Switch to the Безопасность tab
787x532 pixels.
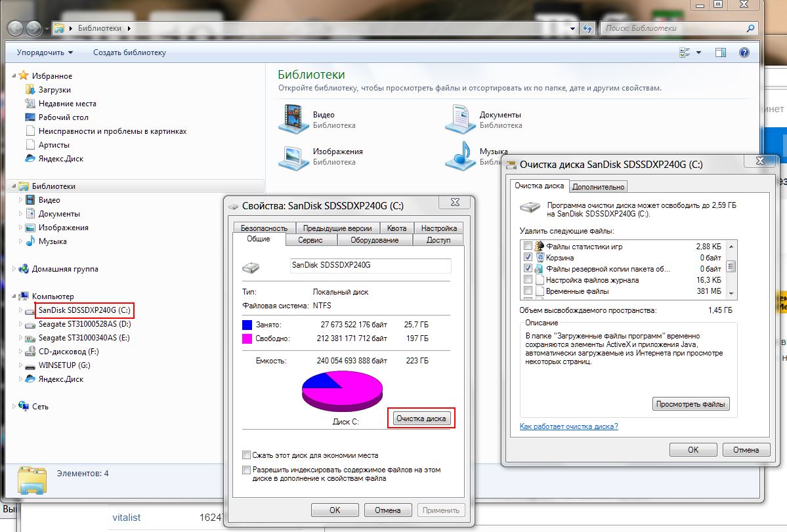coord(264,228)
